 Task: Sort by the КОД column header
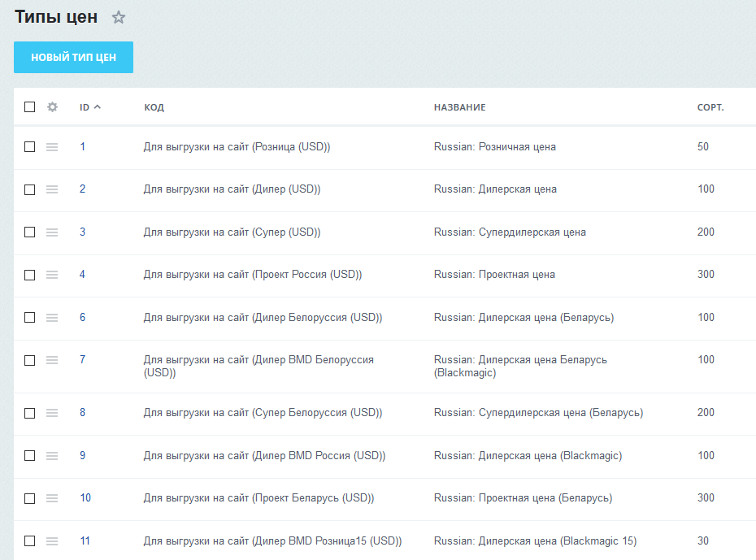click(154, 107)
